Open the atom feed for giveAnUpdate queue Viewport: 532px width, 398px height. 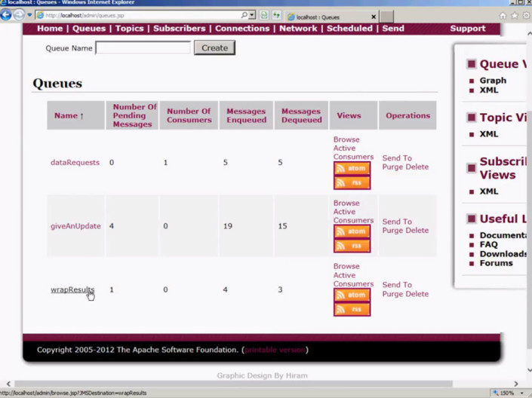[352, 232]
